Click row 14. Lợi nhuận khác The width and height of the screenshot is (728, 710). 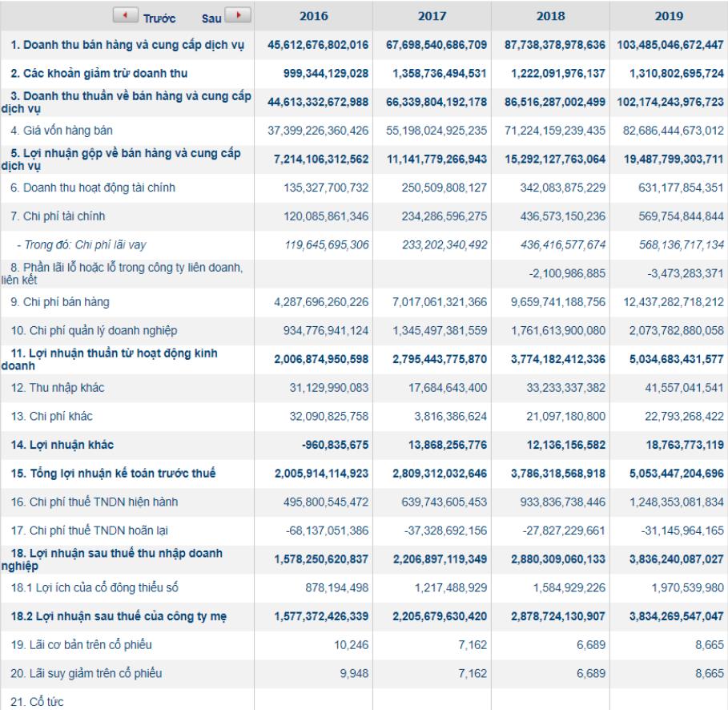tap(364, 445)
